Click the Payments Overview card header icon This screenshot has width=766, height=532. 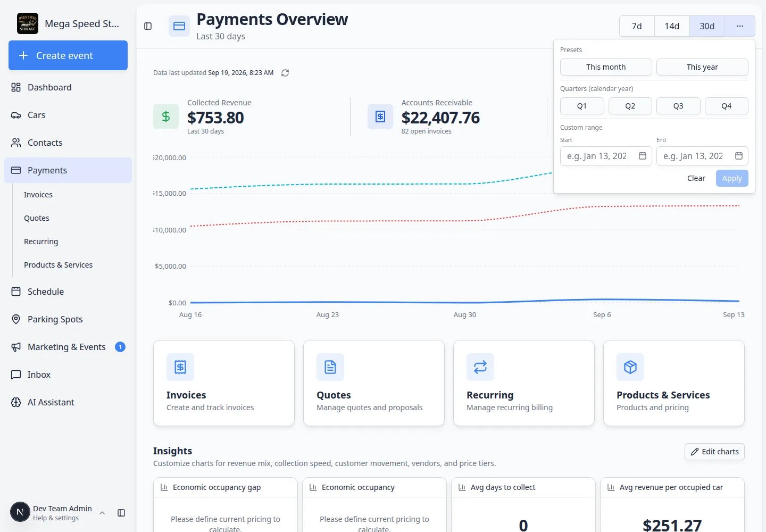coord(179,26)
